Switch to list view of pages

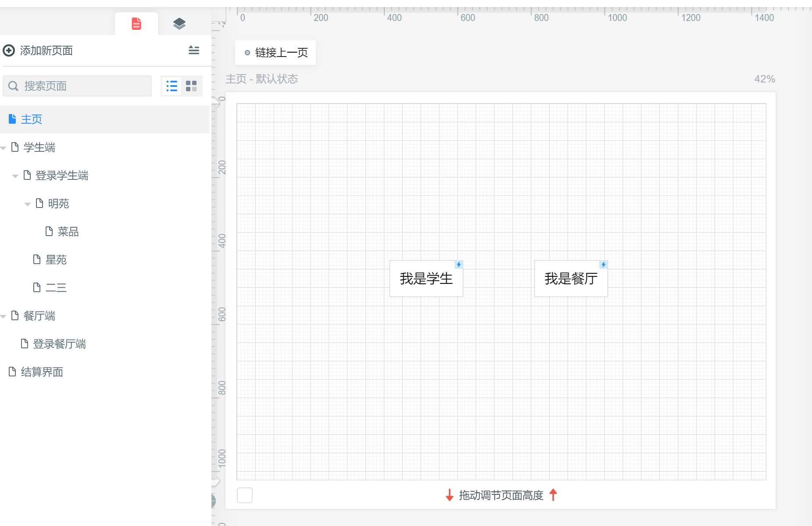click(172, 86)
